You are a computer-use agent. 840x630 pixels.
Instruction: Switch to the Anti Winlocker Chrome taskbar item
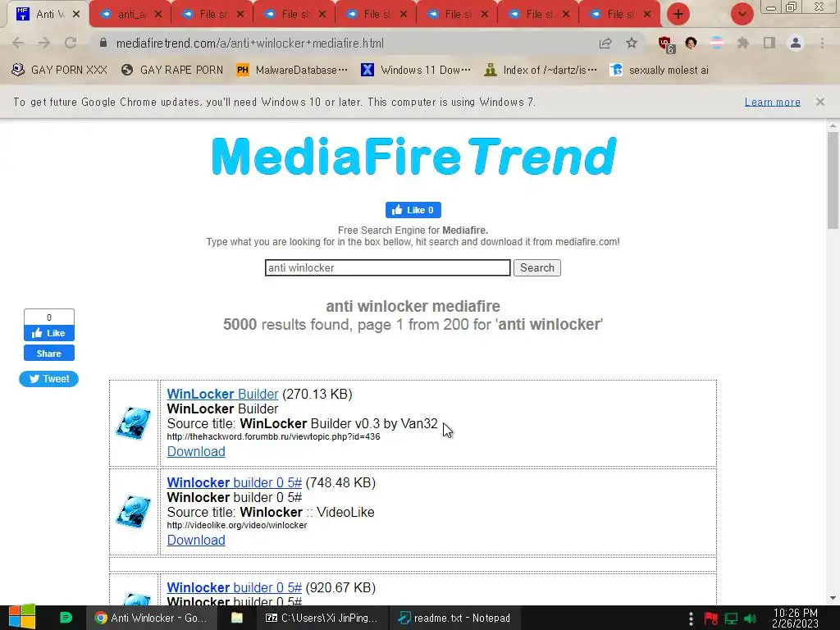[151, 618]
